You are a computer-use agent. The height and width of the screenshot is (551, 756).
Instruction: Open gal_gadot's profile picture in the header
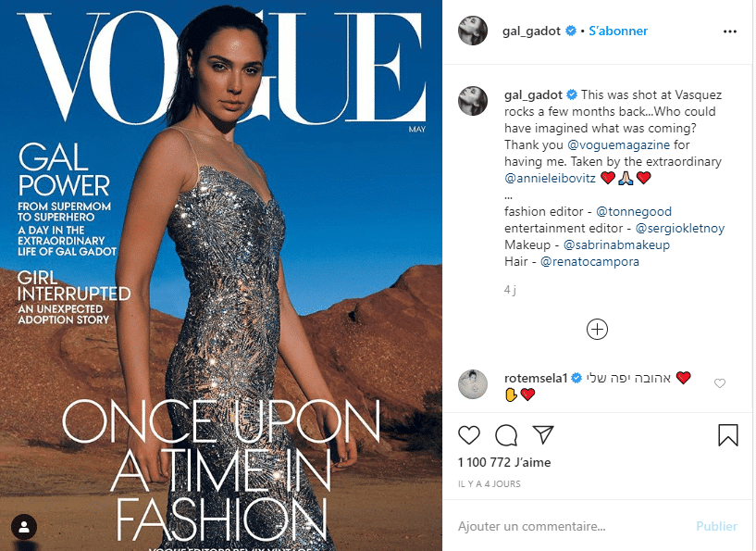coord(473,31)
